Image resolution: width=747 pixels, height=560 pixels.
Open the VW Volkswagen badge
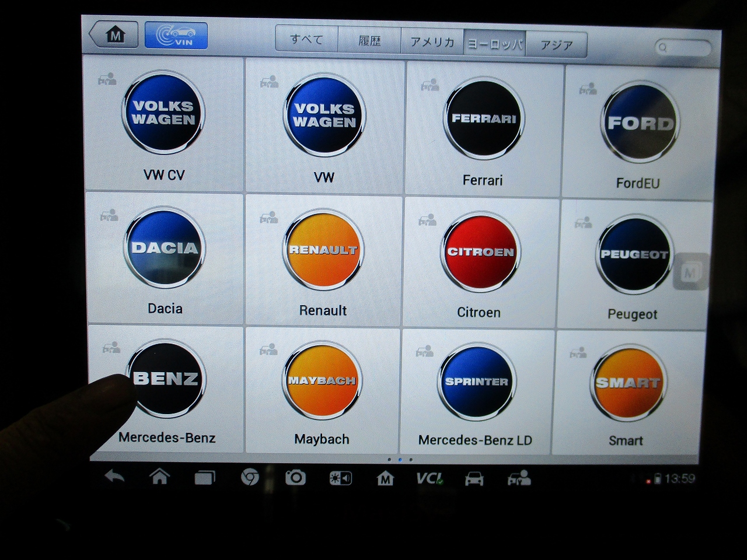pos(324,115)
